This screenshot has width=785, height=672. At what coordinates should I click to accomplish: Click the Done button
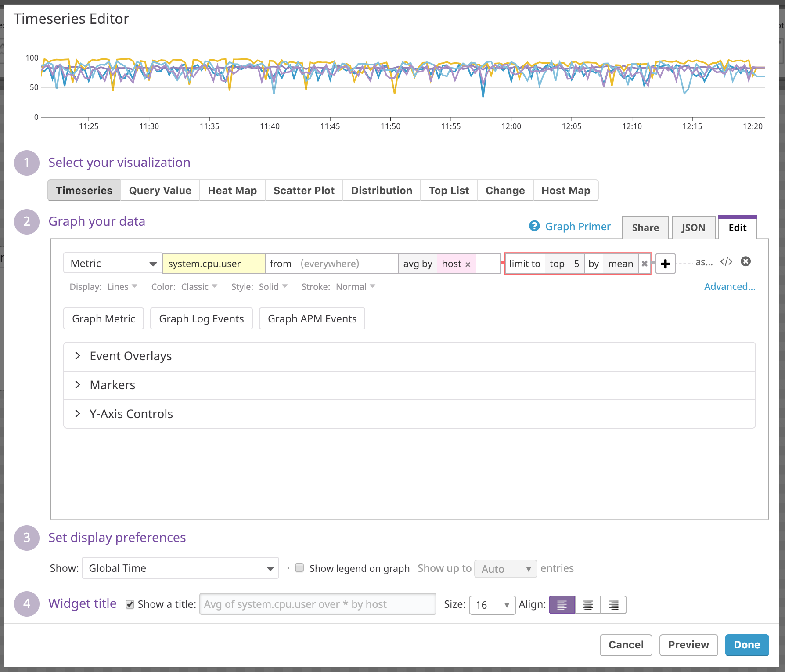pos(746,645)
